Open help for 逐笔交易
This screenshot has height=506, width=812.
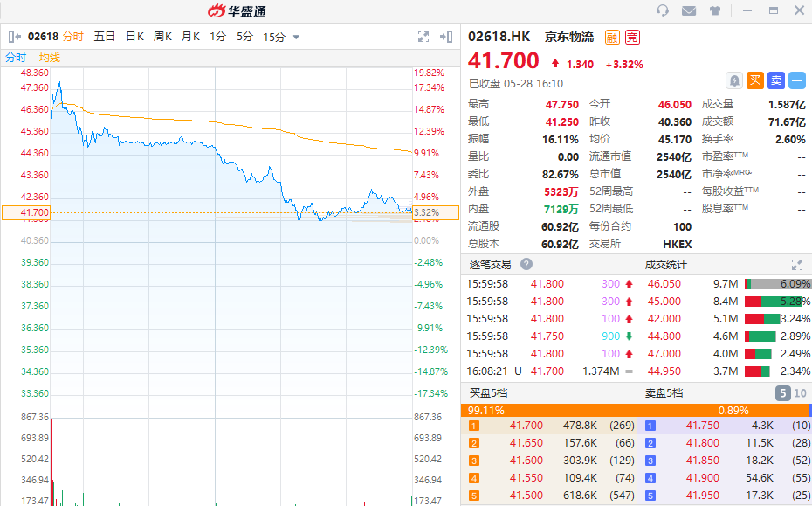pyautogui.click(x=527, y=264)
